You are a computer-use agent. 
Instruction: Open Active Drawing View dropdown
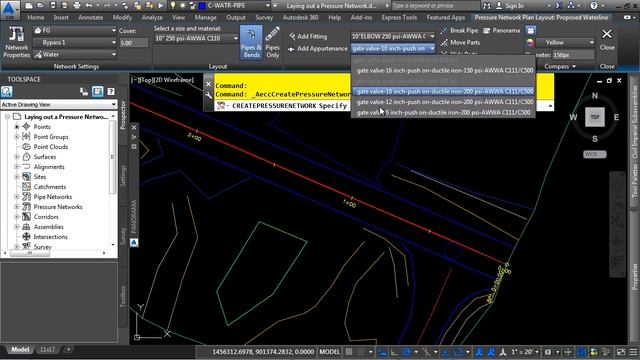click(x=59, y=104)
